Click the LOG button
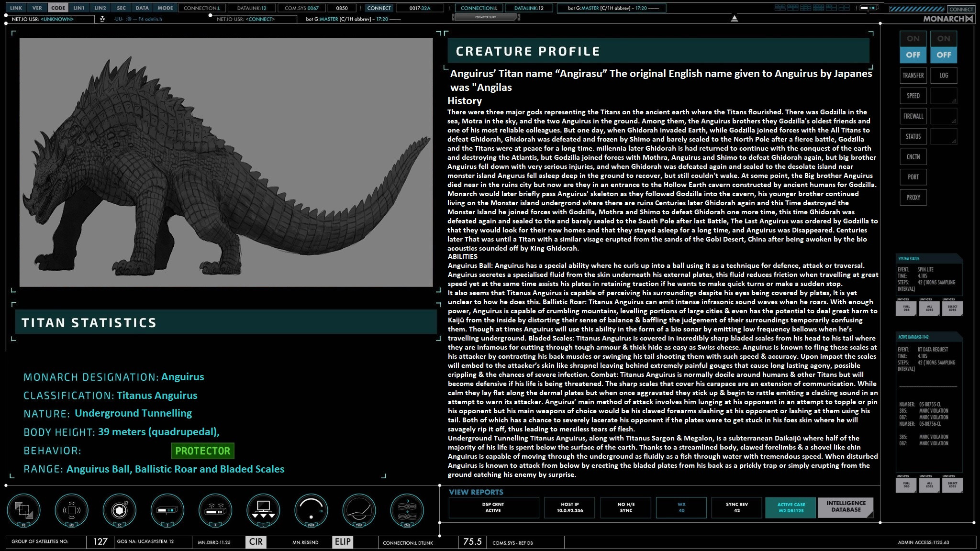 tap(944, 76)
